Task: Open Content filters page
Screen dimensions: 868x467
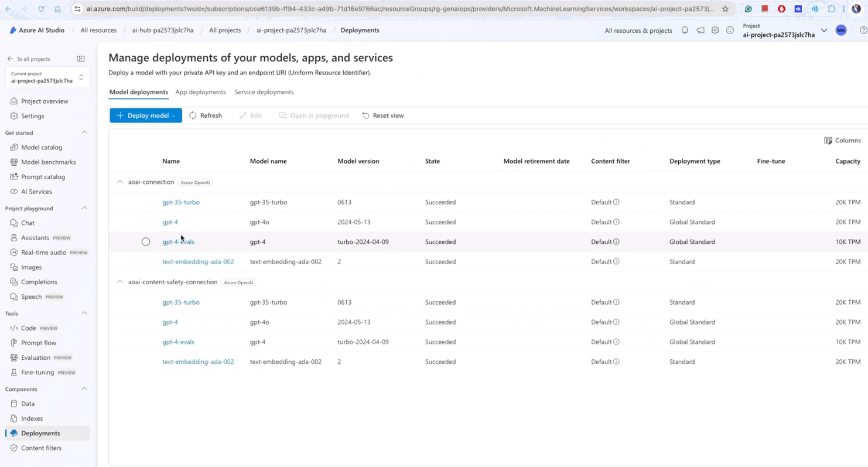Action: 41,448
